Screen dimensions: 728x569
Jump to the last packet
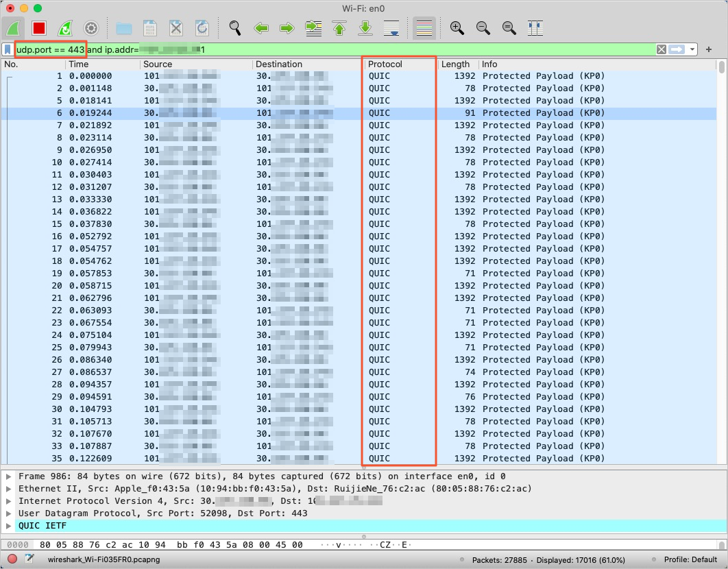point(365,28)
